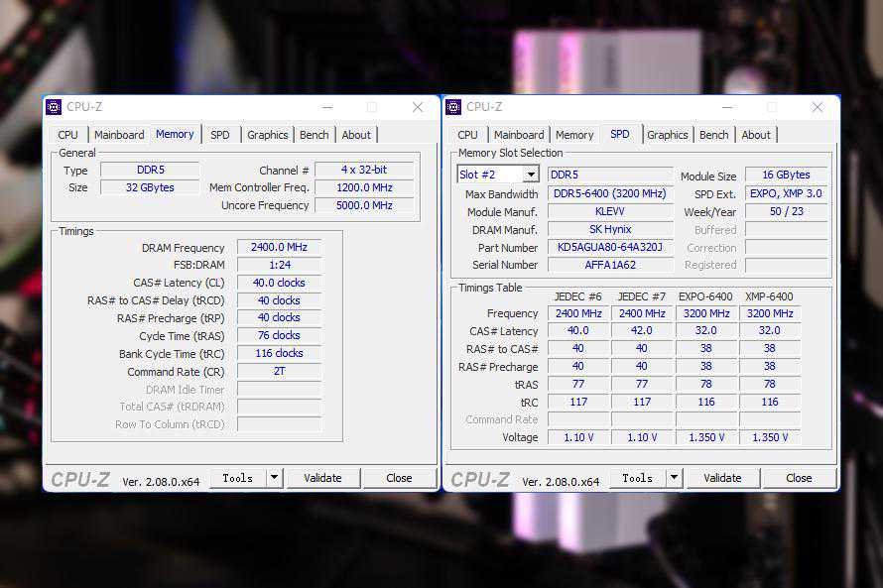The image size is (883, 588).
Task: Open the Graphics tab in the right window
Action: (667, 135)
